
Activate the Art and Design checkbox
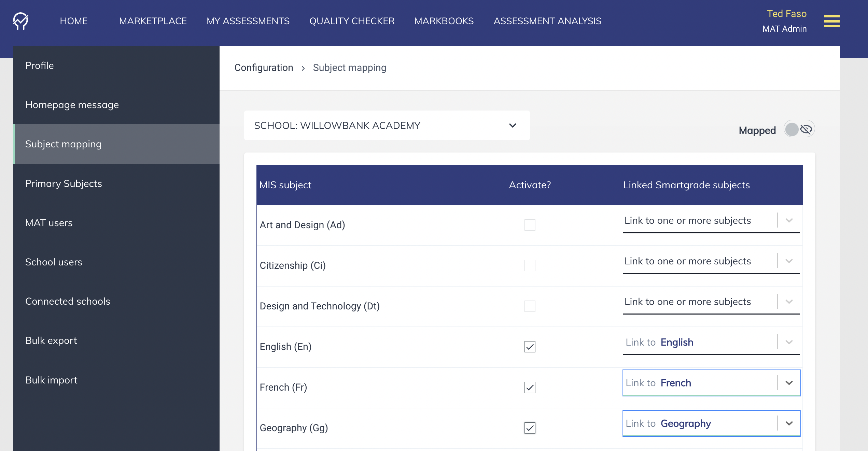click(x=530, y=225)
